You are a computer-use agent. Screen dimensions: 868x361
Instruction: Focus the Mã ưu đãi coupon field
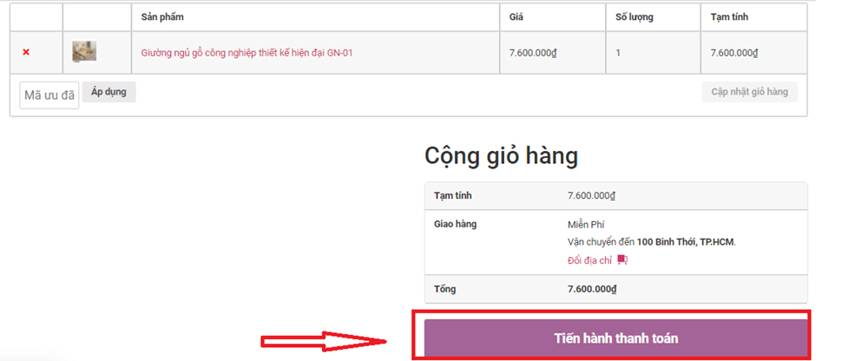coord(49,95)
